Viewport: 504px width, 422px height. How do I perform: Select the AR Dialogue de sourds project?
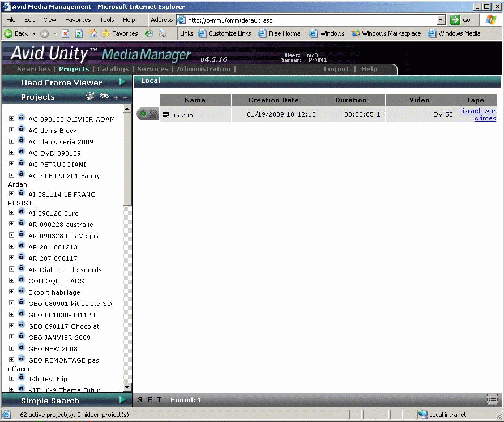click(x=65, y=270)
